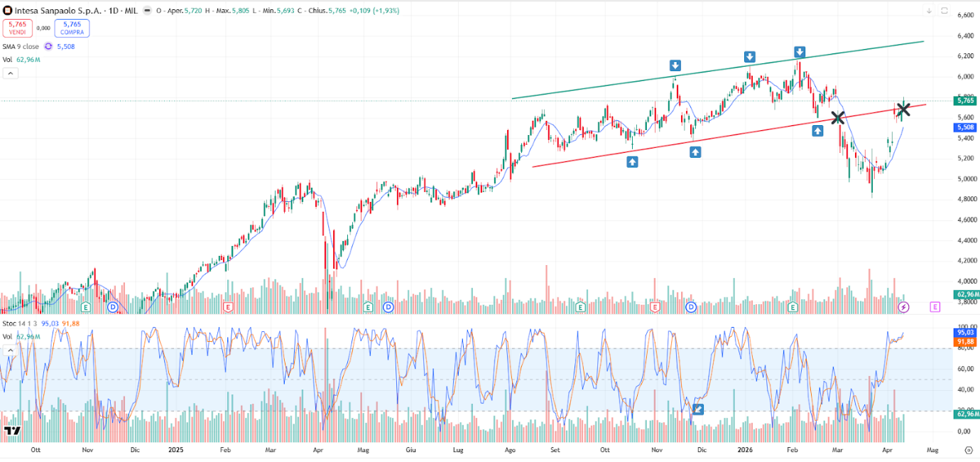Collapse the Stoc pane legend chevron
This screenshot has width=980, height=462.
pyautogui.click(x=11, y=350)
